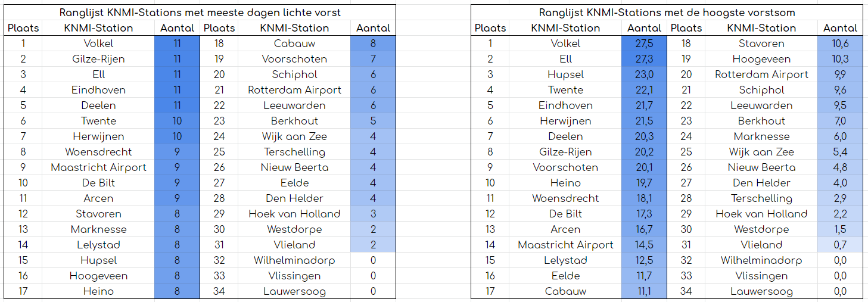
Task: Click Wilhelminadorp in the lichte vorst table
Action: [294, 260]
